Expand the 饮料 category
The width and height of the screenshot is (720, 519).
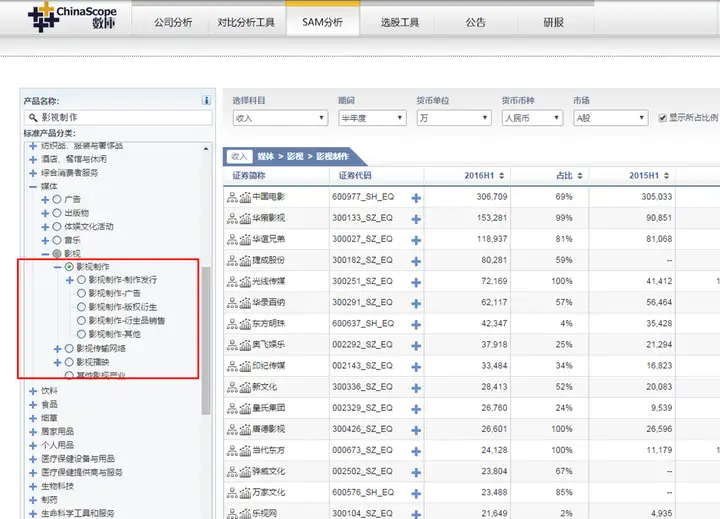tap(33, 391)
